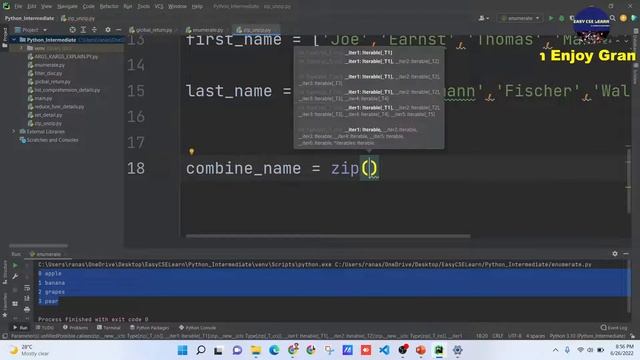The image size is (640, 360).
Task: Open Microsoft Edge from taskbar
Action: [274, 350]
